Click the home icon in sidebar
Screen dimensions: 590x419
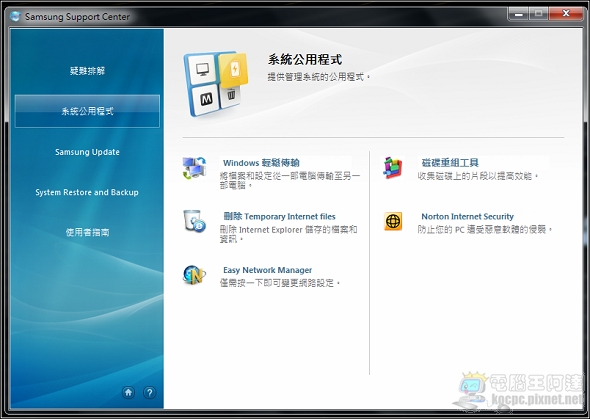click(x=128, y=393)
